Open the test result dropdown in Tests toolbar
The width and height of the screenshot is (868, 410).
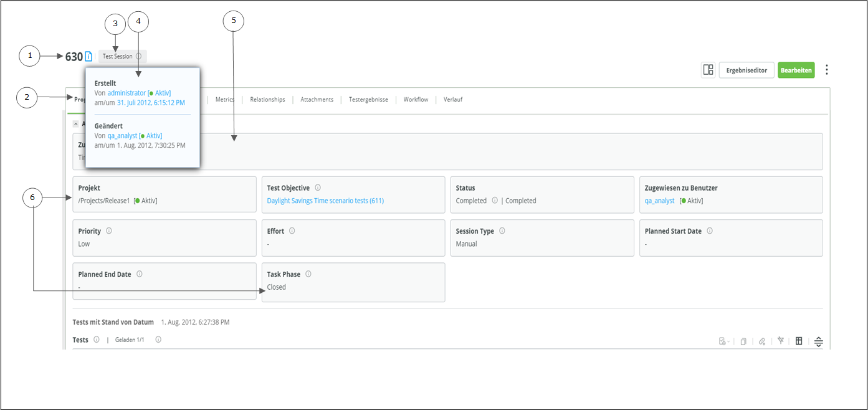(724, 341)
